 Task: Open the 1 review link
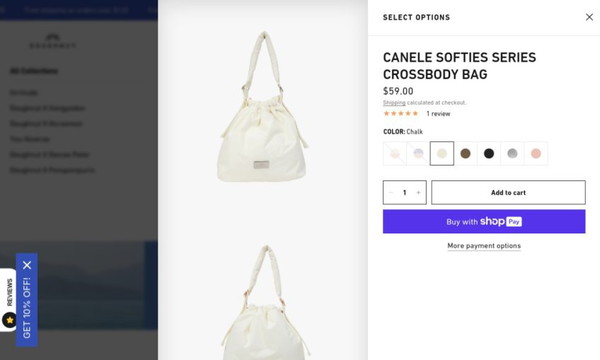pos(438,114)
